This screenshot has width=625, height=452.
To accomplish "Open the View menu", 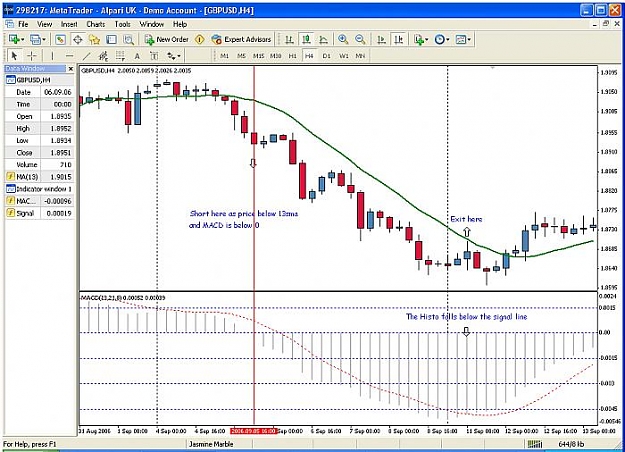I will click(x=45, y=24).
